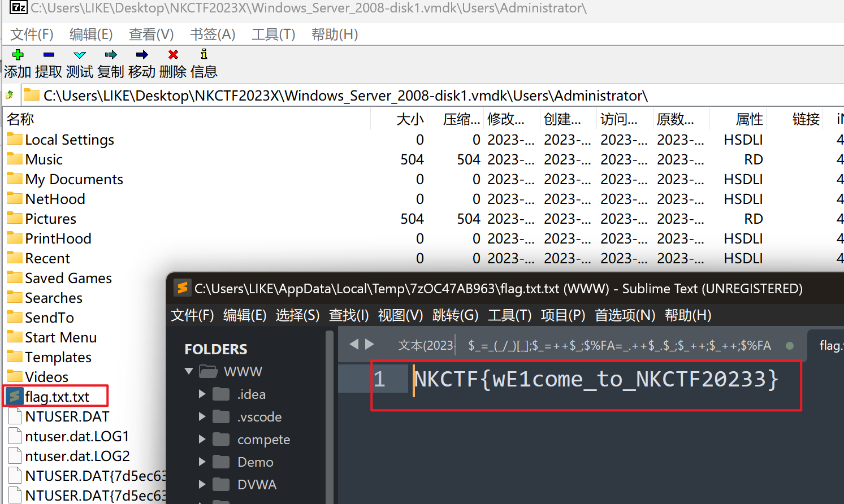Select the Start Menu folder
Image resolution: width=844 pixels, height=504 pixels.
point(61,337)
